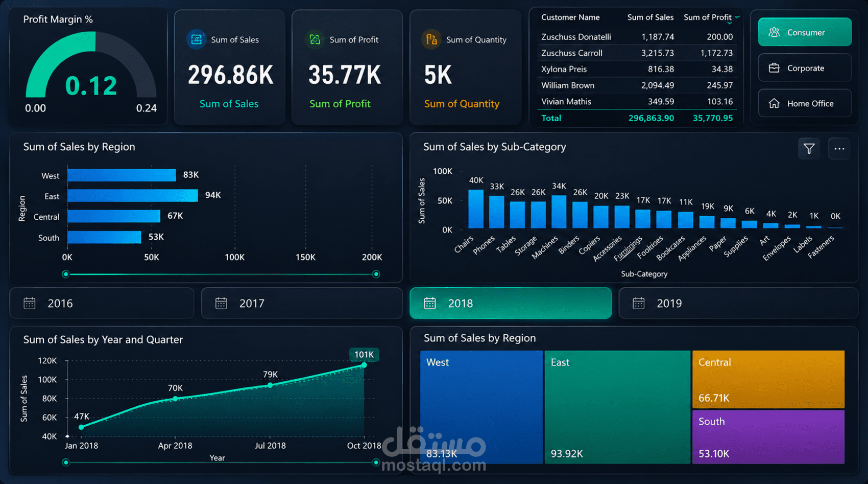Click the Profit Margin % title
Screen dimensions: 868x484
coord(58,19)
